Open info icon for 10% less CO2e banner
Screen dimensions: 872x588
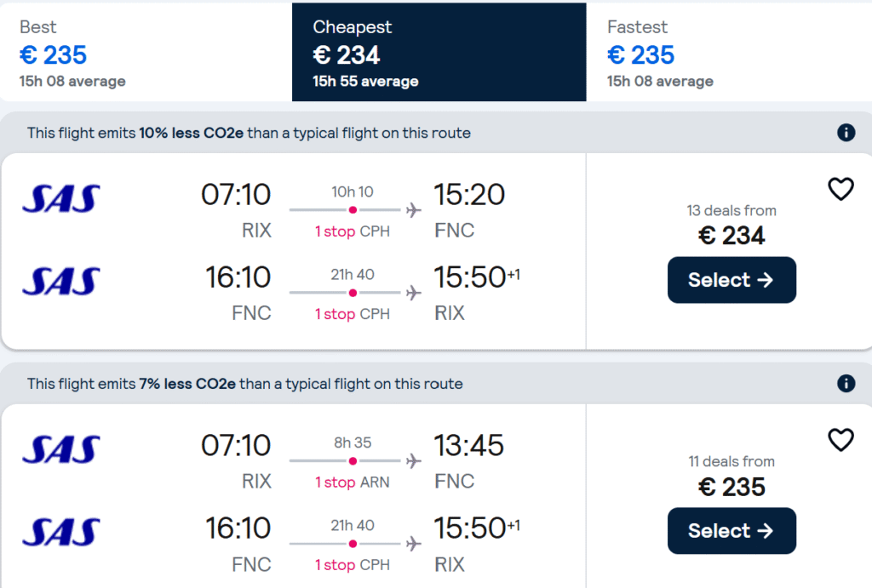click(x=846, y=133)
